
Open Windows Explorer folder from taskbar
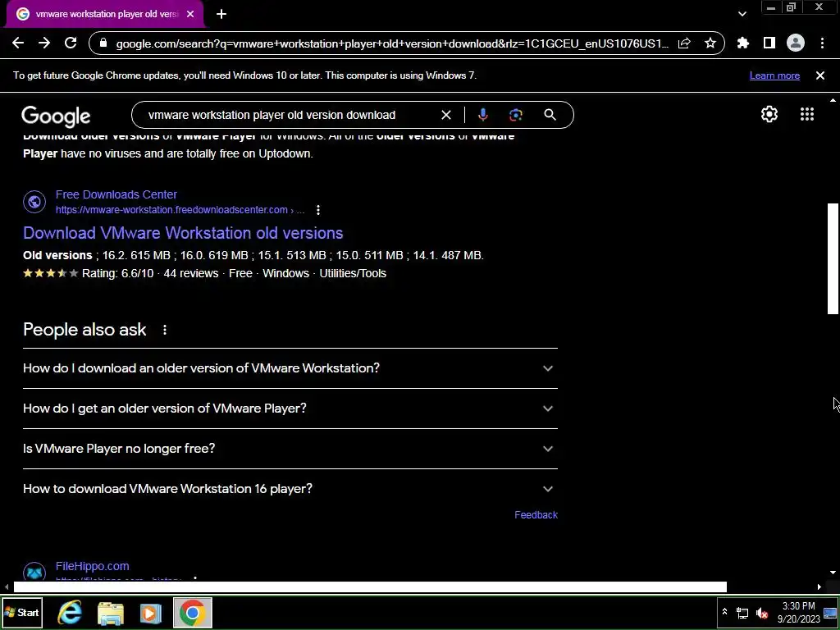coord(111,613)
